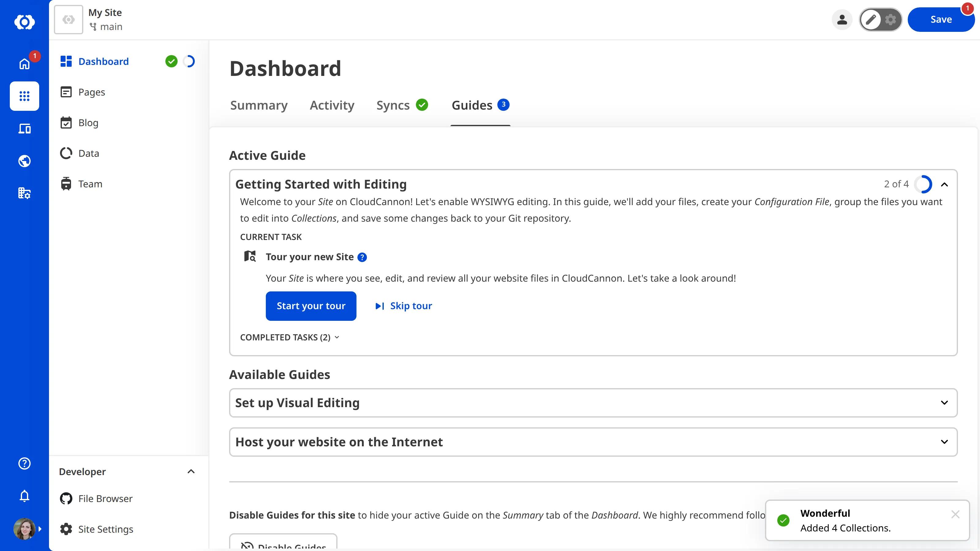This screenshot has height=551, width=980.
Task: Click the globe icon in sidebar
Action: [x=24, y=161]
